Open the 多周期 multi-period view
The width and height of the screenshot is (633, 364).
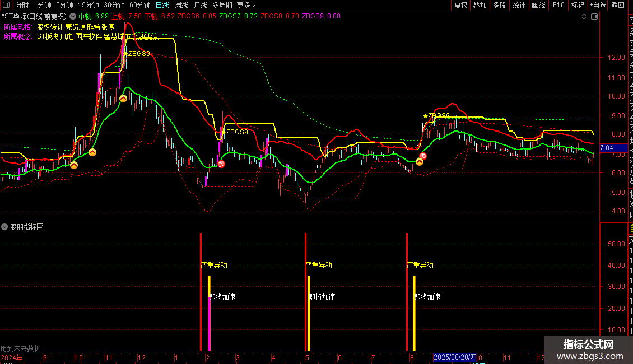click(222, 5)
